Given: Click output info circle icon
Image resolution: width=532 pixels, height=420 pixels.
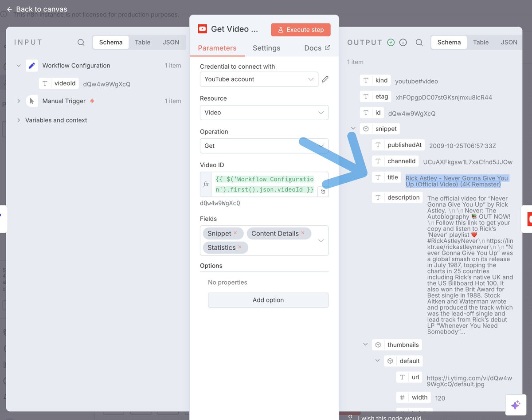Looking at the screenshot, I should (x=403, y=43).
